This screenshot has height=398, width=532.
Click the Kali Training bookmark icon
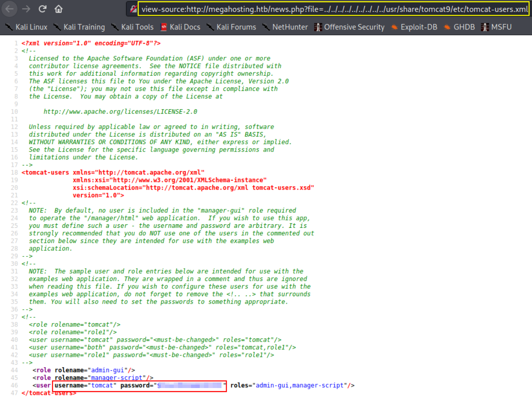[x=57, y=27]
